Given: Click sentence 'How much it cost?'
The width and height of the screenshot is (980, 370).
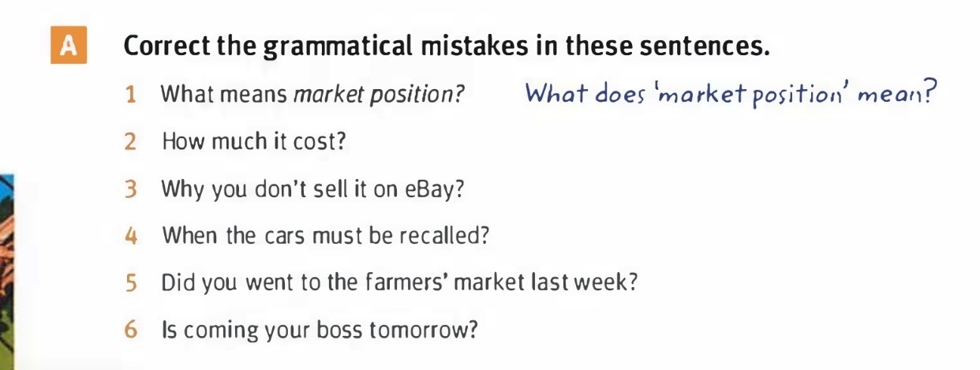Looking at the screenshot, I should click(x=254, y=142).
